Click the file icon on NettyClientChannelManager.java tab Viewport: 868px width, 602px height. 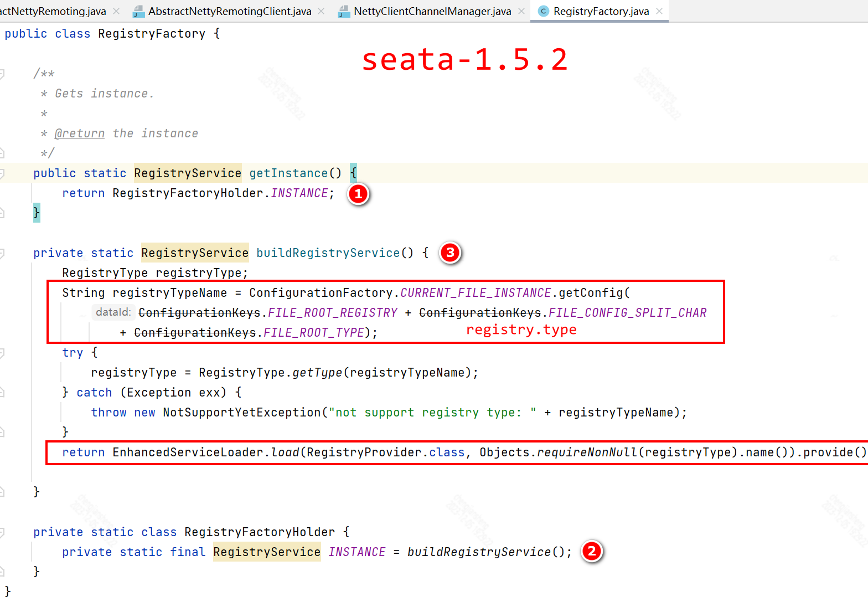(x=344, y=11)
